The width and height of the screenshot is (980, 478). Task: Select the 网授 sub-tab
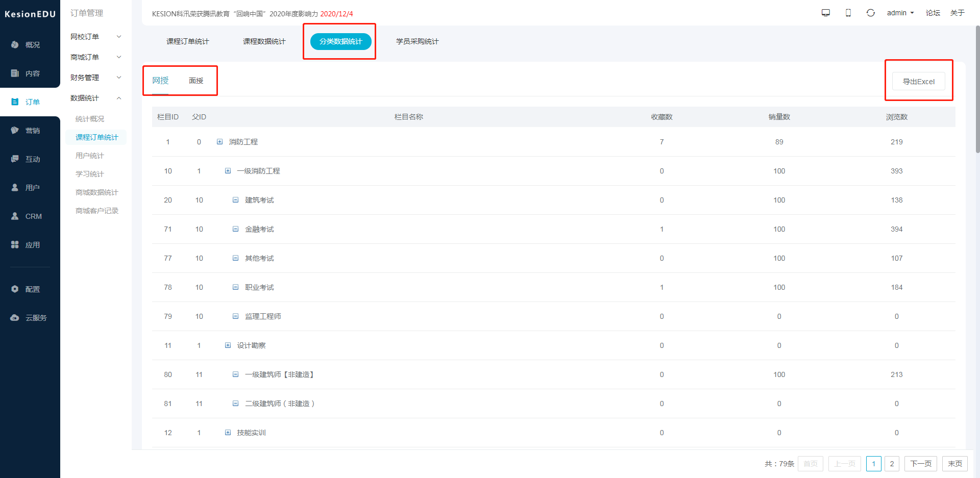point(160,81)
